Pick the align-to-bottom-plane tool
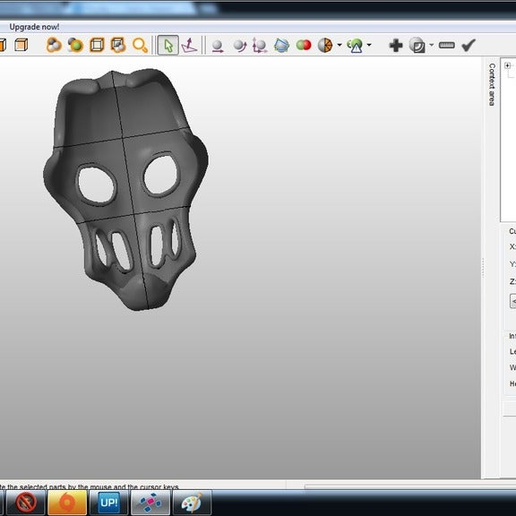Image resolution: width=516 pixels, height=516 pixels. (189, 45)
